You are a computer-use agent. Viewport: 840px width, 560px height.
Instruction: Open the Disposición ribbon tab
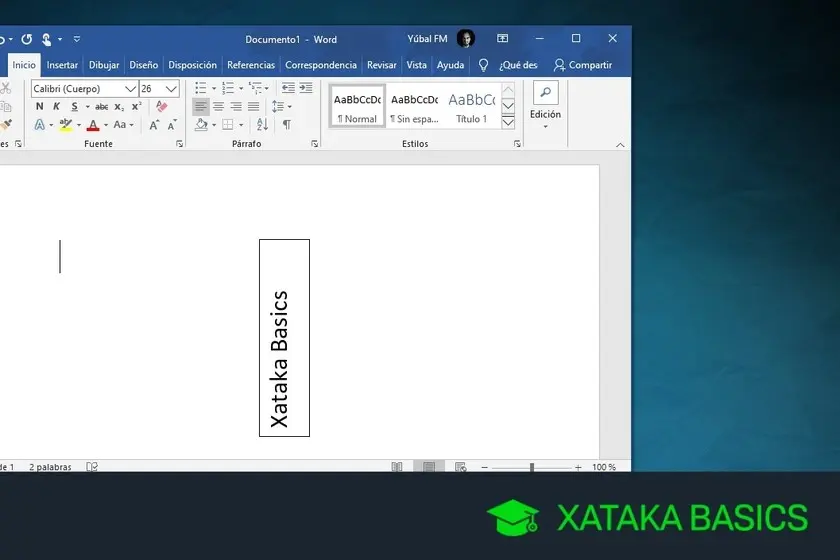click(x=192, y=65)
